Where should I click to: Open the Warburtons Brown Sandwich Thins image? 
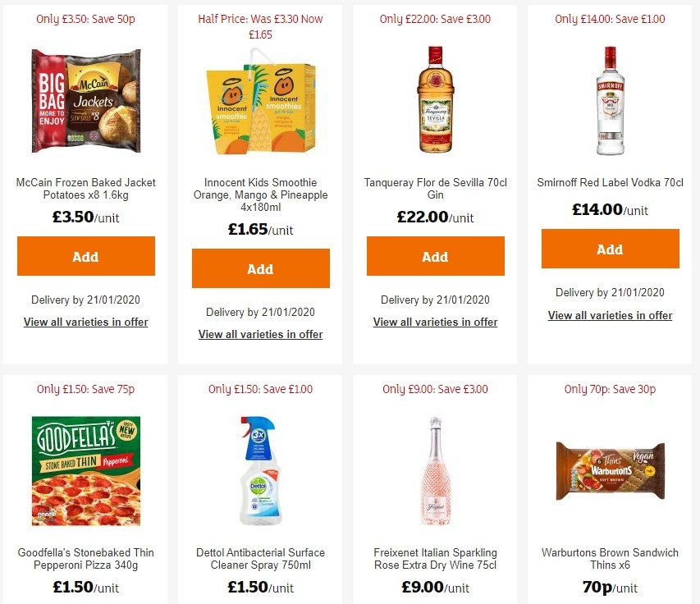610,470
